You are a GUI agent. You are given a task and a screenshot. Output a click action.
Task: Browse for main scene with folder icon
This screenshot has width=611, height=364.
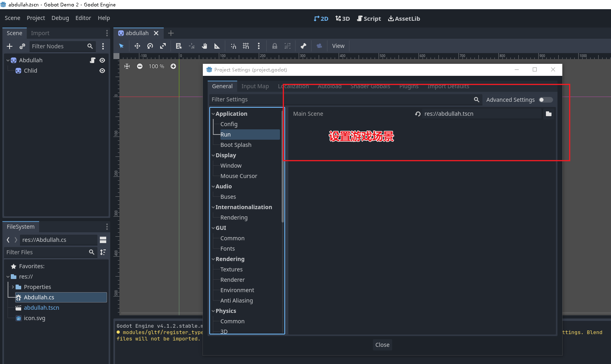[549, 114]
